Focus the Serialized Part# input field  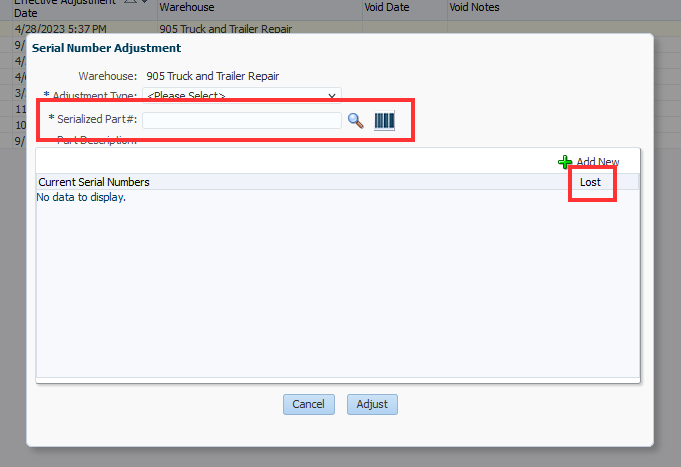click(x=242, y=120)
